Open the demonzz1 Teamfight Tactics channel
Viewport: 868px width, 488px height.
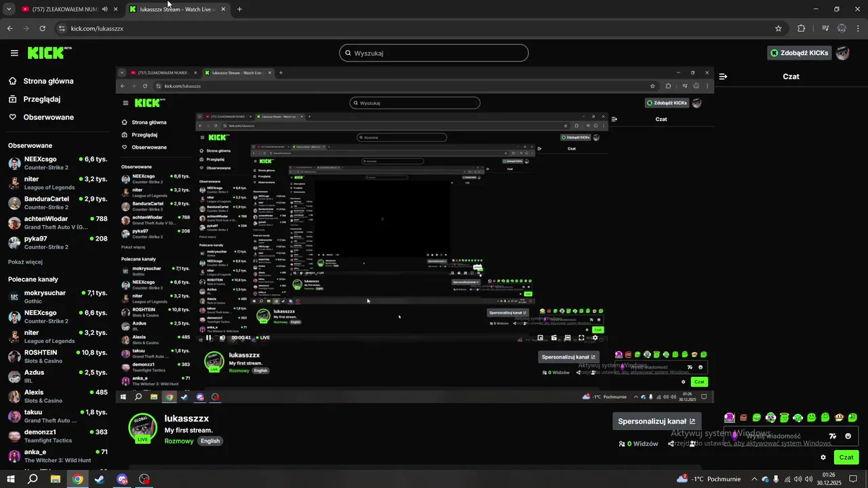pos(58,436)
